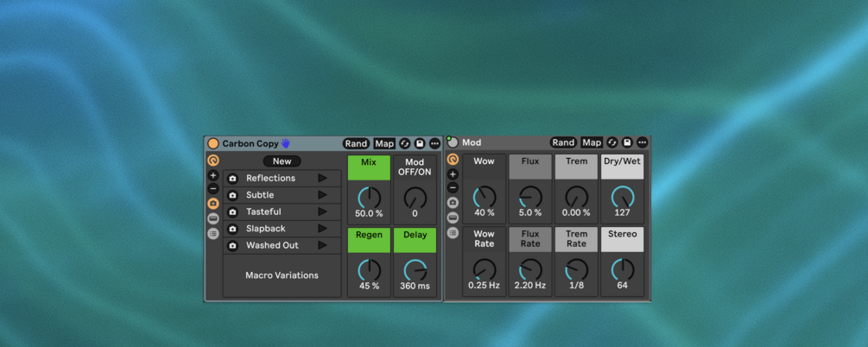Click the Stereo macro label
Screen dimensions: 868x347
point(623,239)
